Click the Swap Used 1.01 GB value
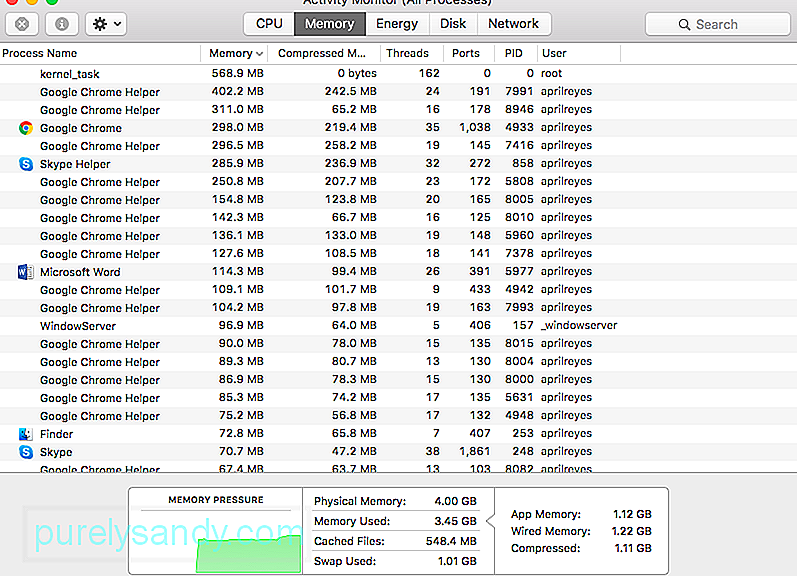 pyautogui.click(x=457, y=561)
